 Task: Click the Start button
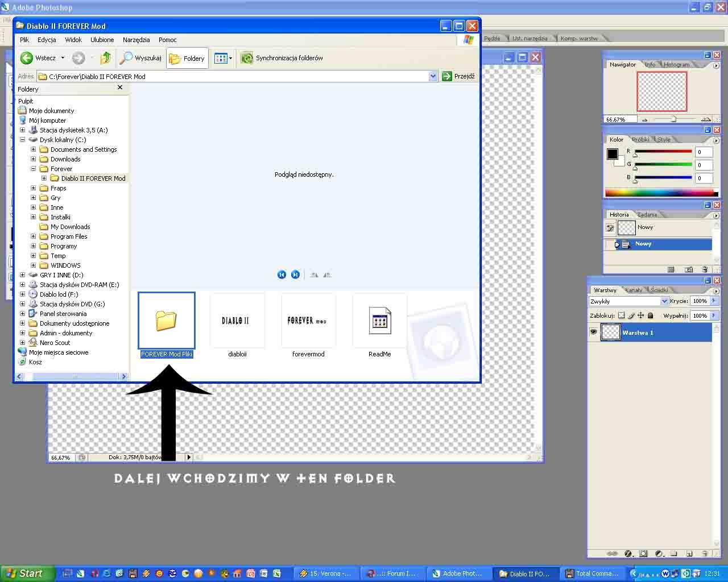[x=27, y=573]
